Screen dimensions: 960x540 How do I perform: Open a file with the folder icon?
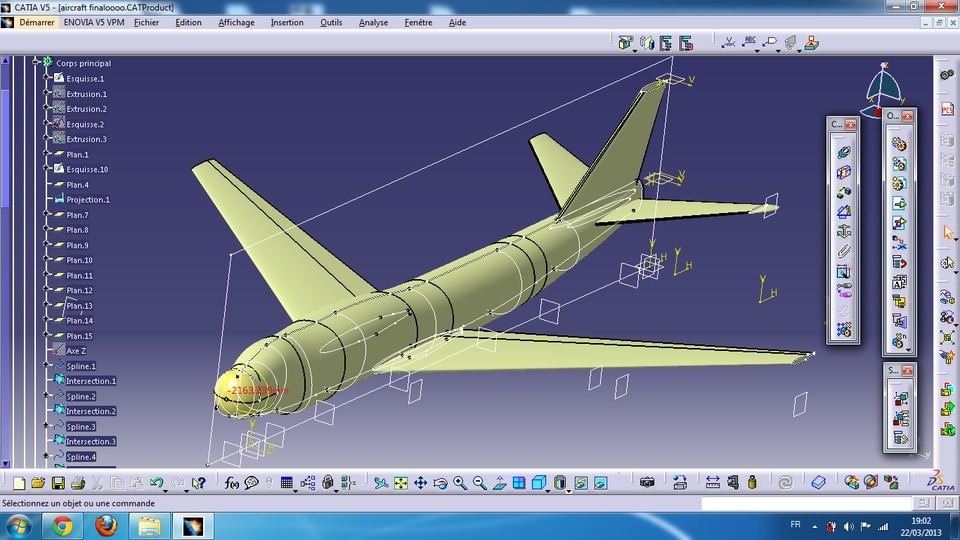pos(38,483)
